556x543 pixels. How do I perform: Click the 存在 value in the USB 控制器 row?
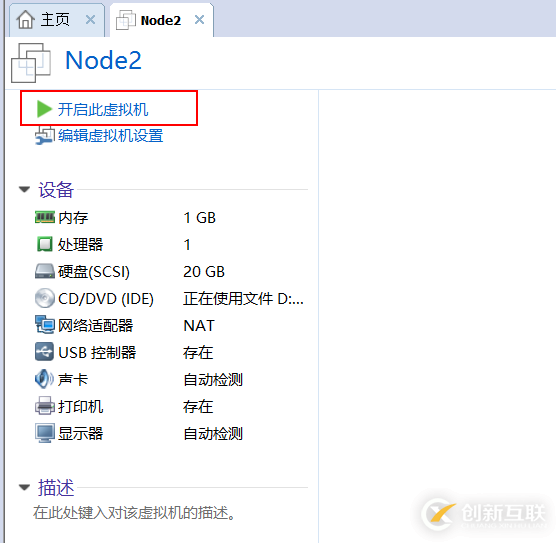[198, 353]
